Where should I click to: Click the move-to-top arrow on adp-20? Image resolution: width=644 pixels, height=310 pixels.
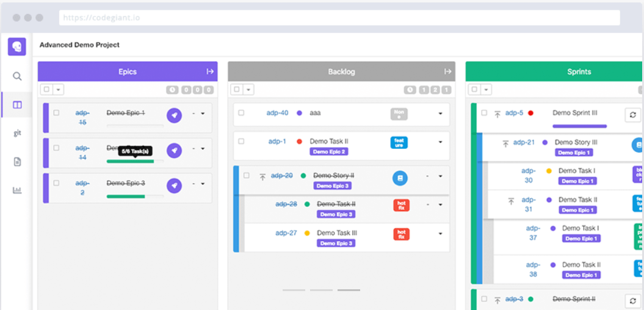(x=263, y=177)
